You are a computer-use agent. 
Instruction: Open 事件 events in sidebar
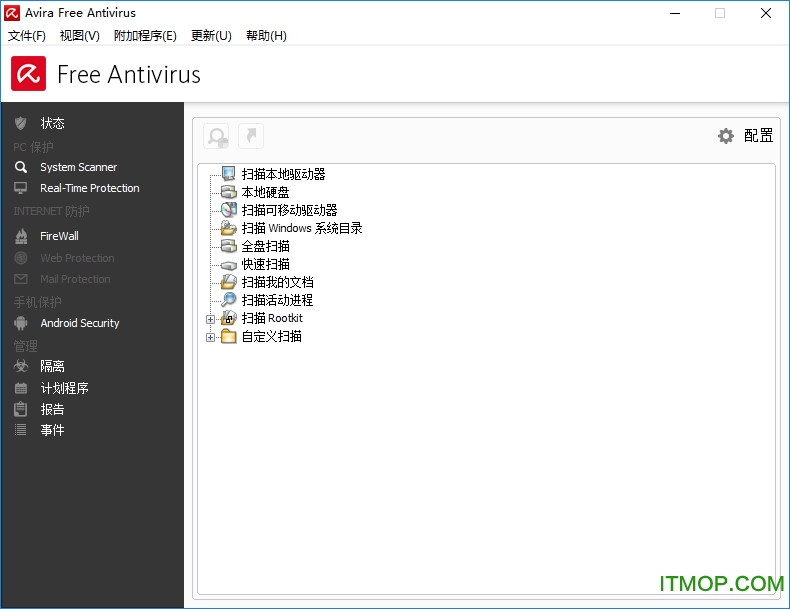pos(52,430)
